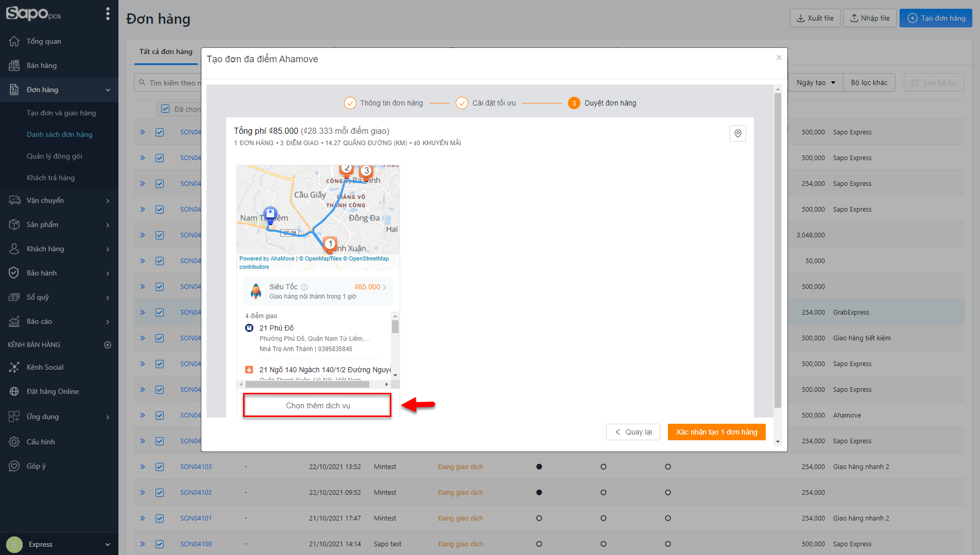Expand the Bảo hành submenu chevron

(108, 273)
